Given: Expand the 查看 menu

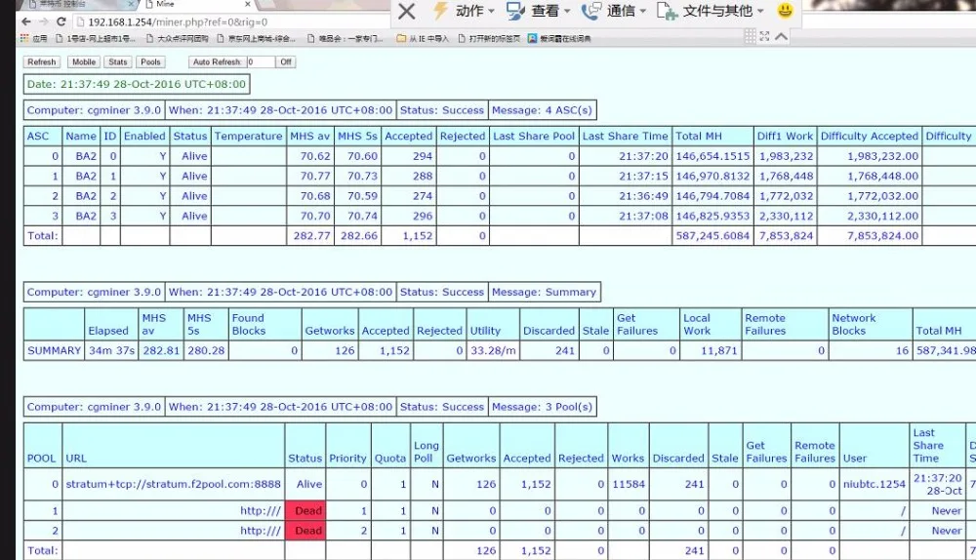Looking at the screenshot, I should coord(538,11).
